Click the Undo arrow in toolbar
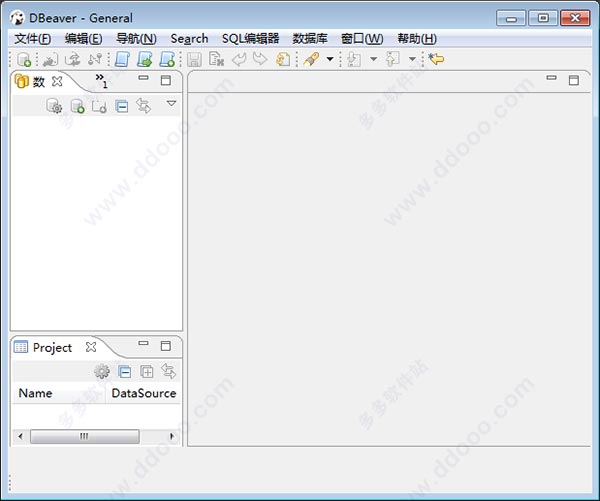600x501 pixels. 240,59
